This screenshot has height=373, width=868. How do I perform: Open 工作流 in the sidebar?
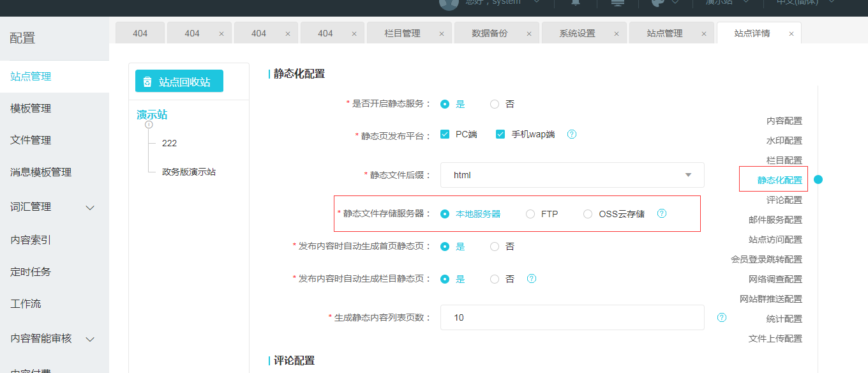54,304
